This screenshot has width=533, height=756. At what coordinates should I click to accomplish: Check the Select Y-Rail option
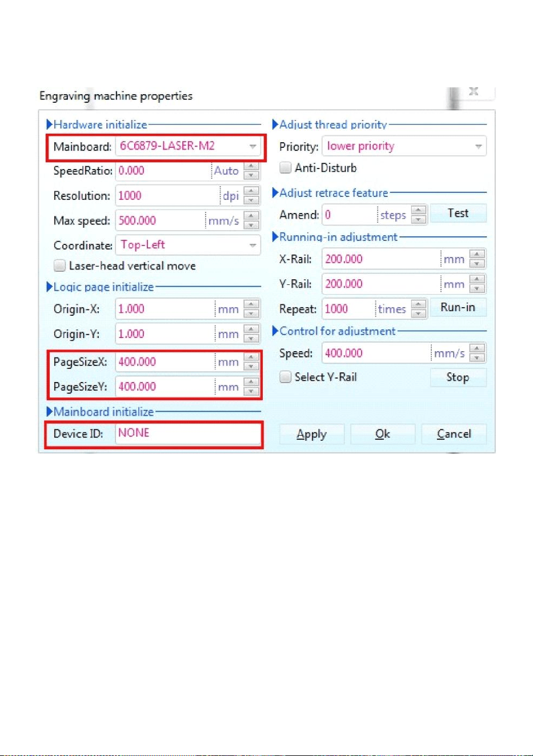[286, 377]
